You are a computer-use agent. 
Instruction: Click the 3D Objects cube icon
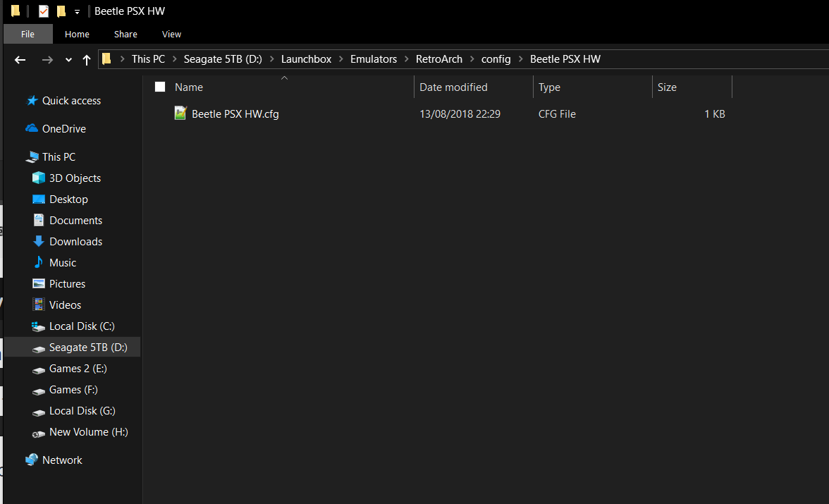(x=39, y=178)
